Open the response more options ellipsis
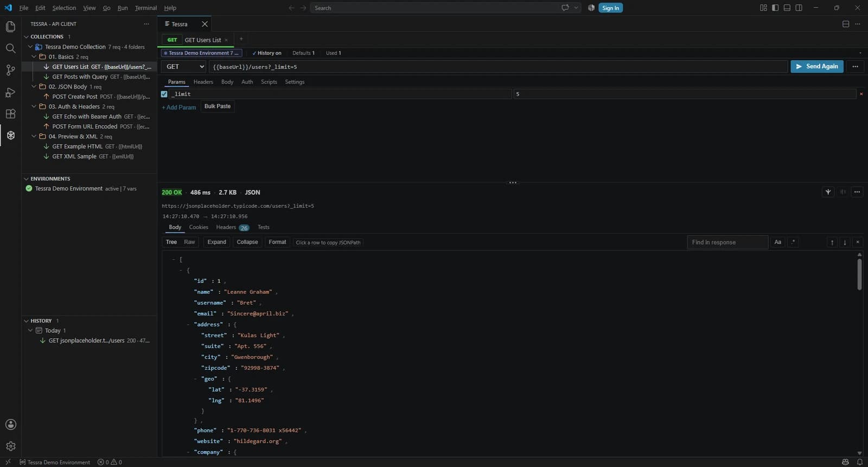This screenshot has height=467, width=868. click(857, 192)
